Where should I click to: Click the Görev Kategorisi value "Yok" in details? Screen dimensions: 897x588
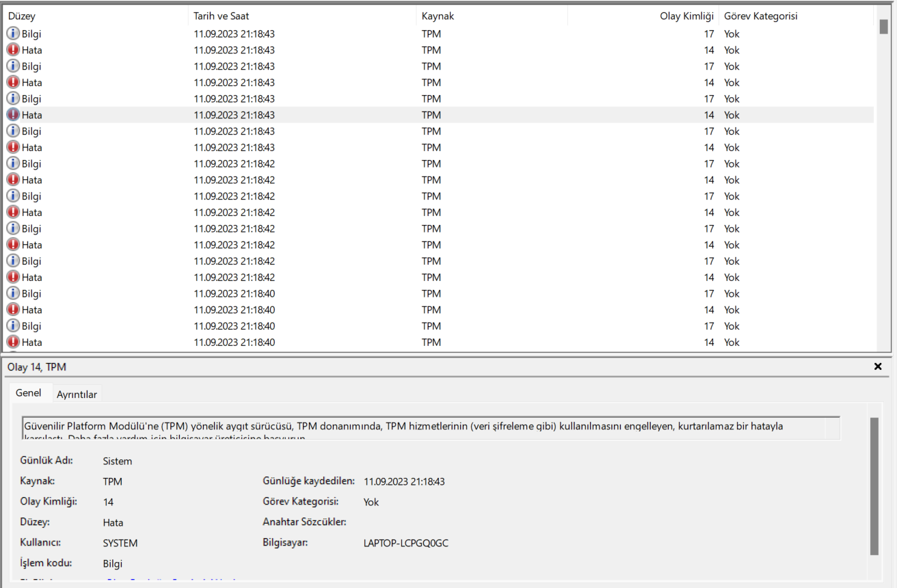point(371,503)
